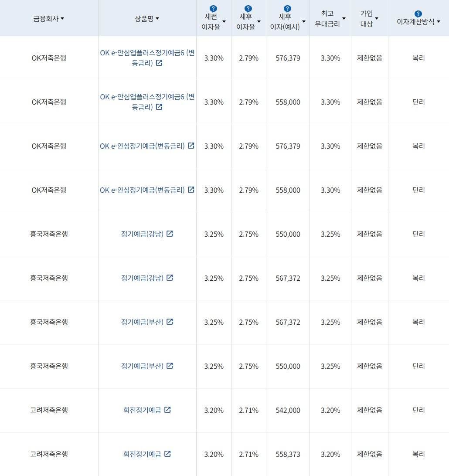Select the 금융회사 column header

pyautogui.click(x=49, y=18)
